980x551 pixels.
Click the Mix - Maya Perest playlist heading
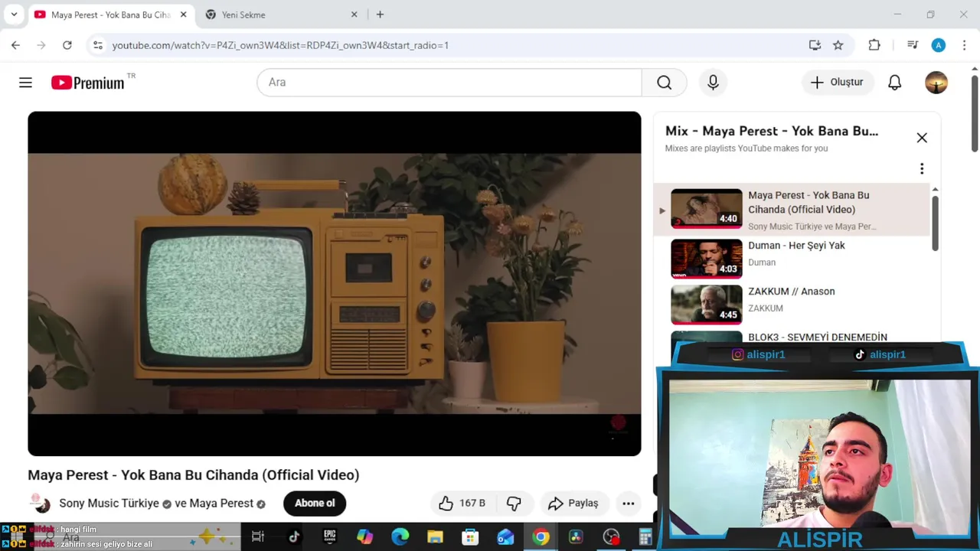tap(772, 131)
